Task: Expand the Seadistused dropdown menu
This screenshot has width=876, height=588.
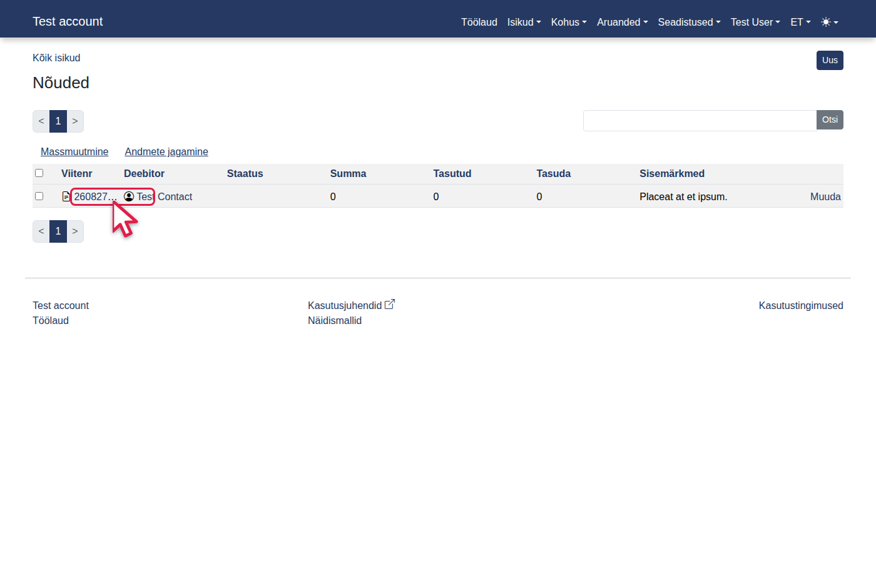Action: 690,22
